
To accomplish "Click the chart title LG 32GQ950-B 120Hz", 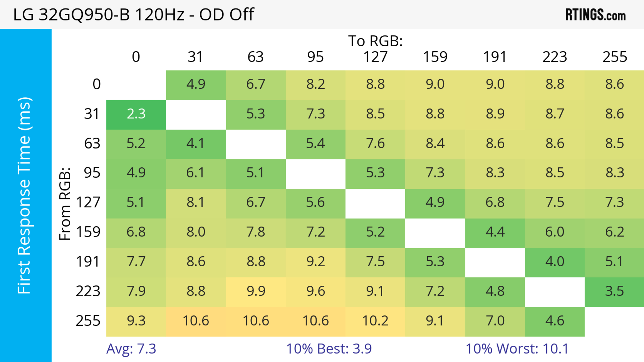I will (133, 15).
